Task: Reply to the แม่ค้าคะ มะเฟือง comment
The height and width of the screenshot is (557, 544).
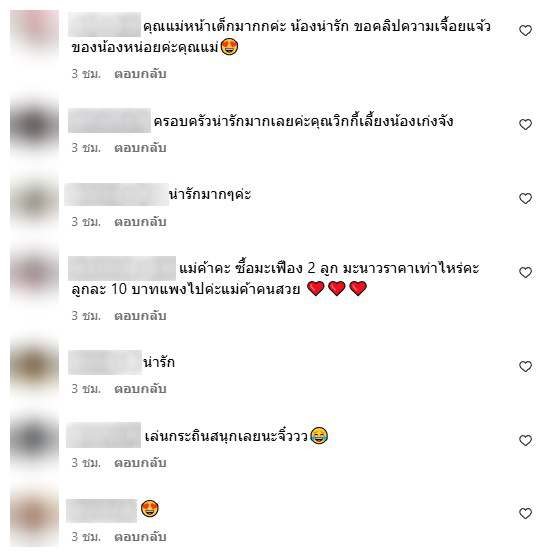Action: pos(140,316)
